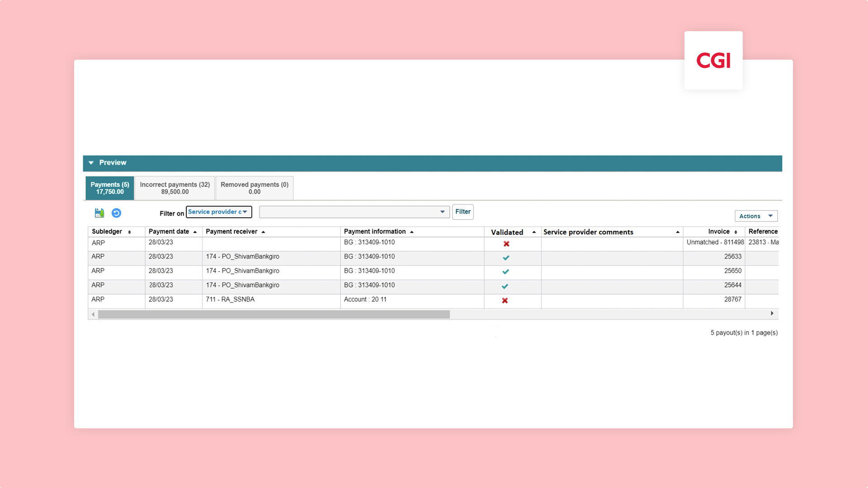
Task: Click the Payment receiver sort arrow
Action: point(263,232)
